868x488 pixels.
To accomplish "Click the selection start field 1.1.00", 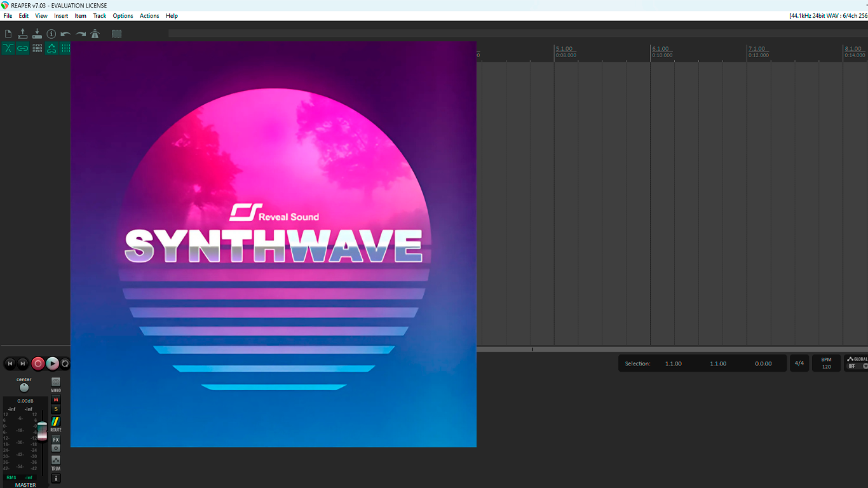I will (x=674, y=363).
